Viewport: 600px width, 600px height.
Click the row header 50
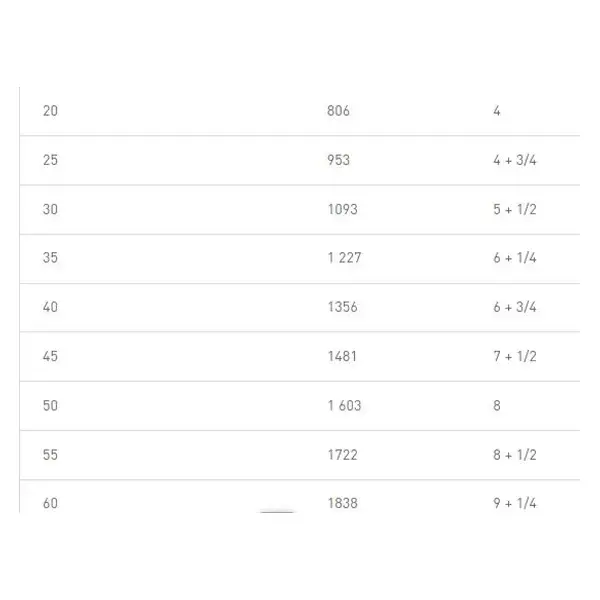coord(50,406)
